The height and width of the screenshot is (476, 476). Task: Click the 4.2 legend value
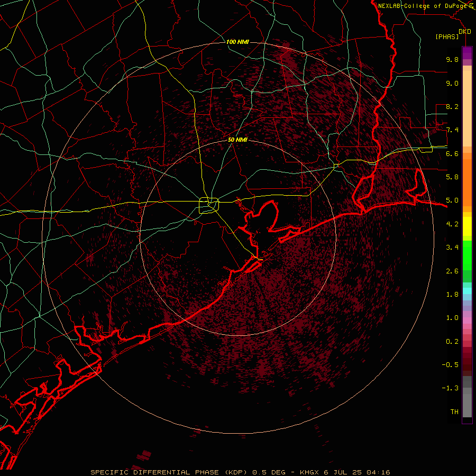(452, 224)
